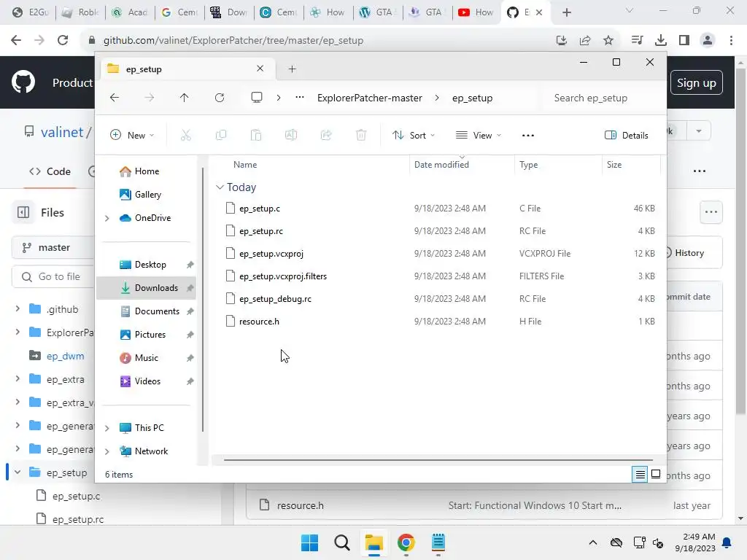Collapse the Today group
The width and height of the screenshot is (747, 560).
pos(220,187)
